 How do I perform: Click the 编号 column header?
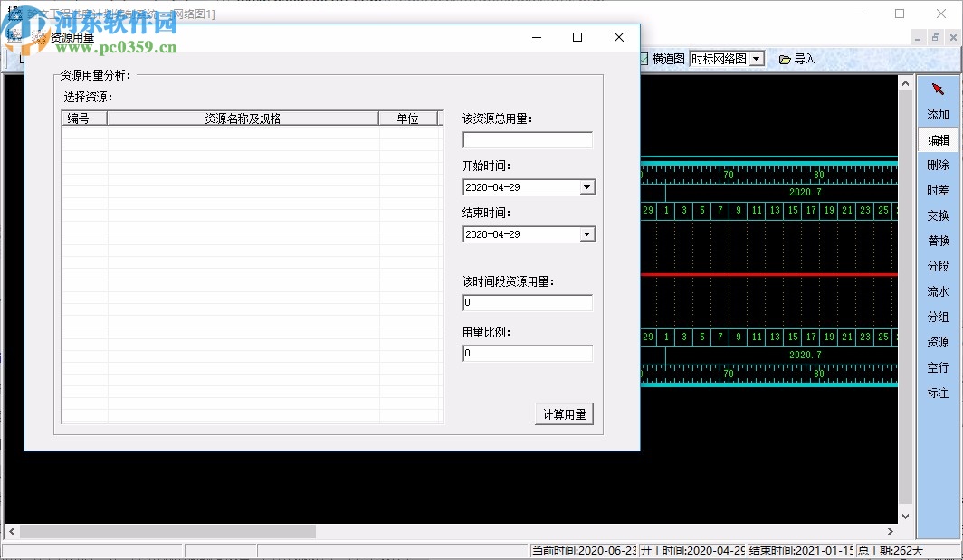tap(85, 119)
